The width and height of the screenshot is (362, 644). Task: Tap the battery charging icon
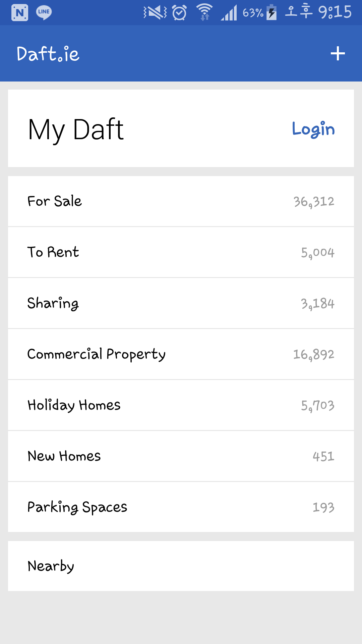(x=271, y=12)
